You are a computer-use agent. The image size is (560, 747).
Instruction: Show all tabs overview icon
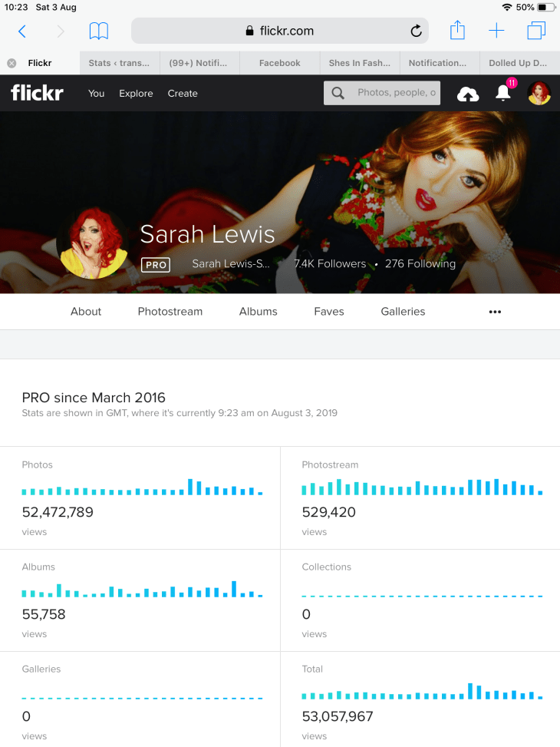535,31
